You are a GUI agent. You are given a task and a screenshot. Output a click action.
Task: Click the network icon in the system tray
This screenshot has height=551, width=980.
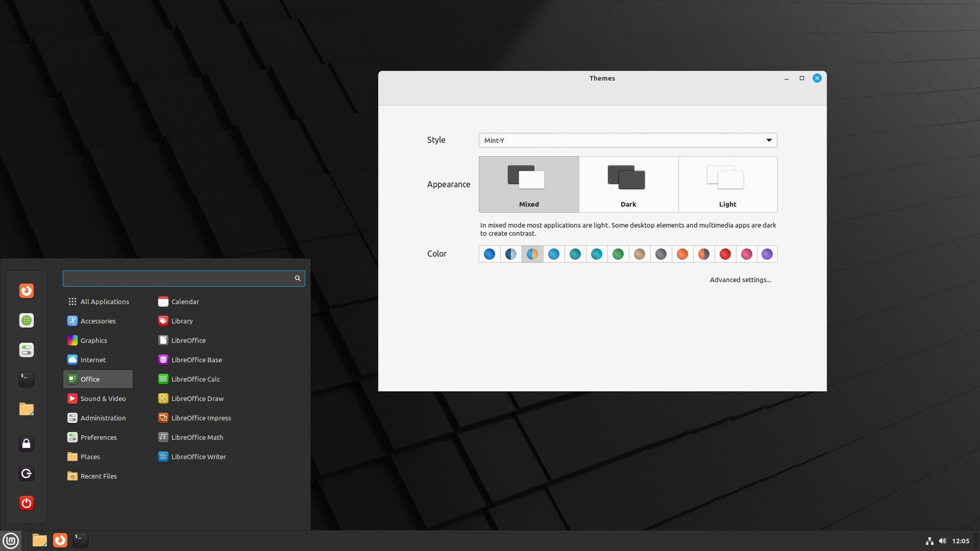pyautogui.click(x=929, y=540)
